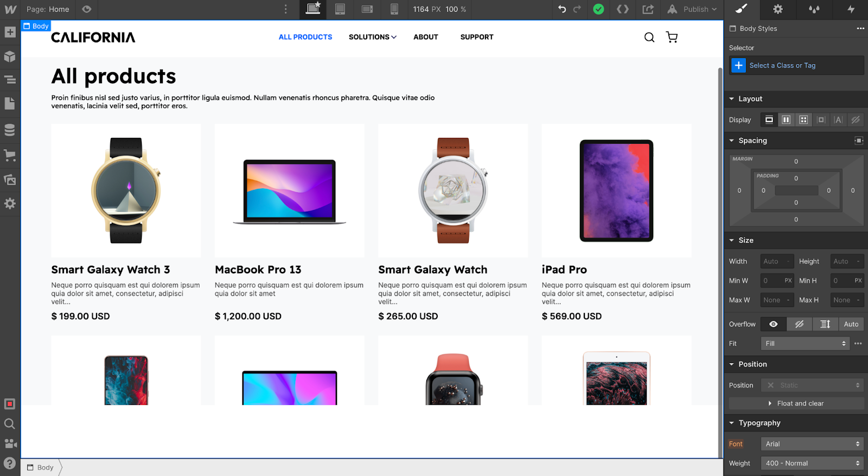Image resolution: width=868 pixels, height=476 pixels.
Task: Switch to the Element Settings gear tab
Action: [778, 9]
